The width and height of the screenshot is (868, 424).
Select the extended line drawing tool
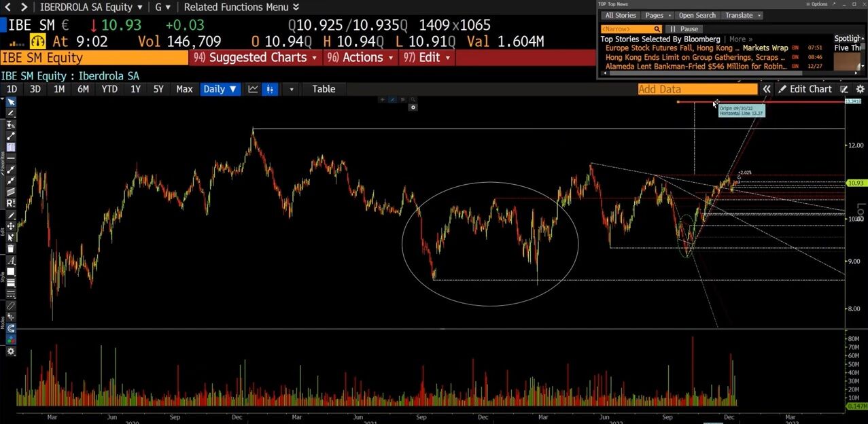[x=11, y=181]
